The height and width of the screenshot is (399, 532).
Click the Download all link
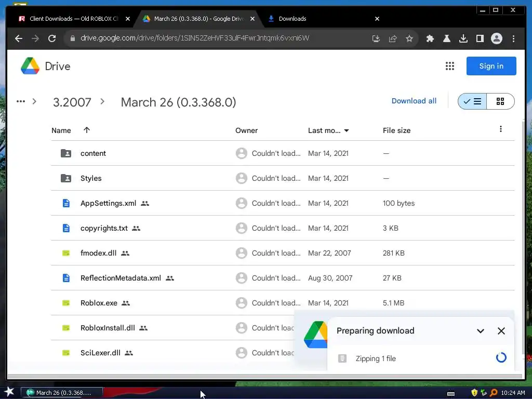414,101
